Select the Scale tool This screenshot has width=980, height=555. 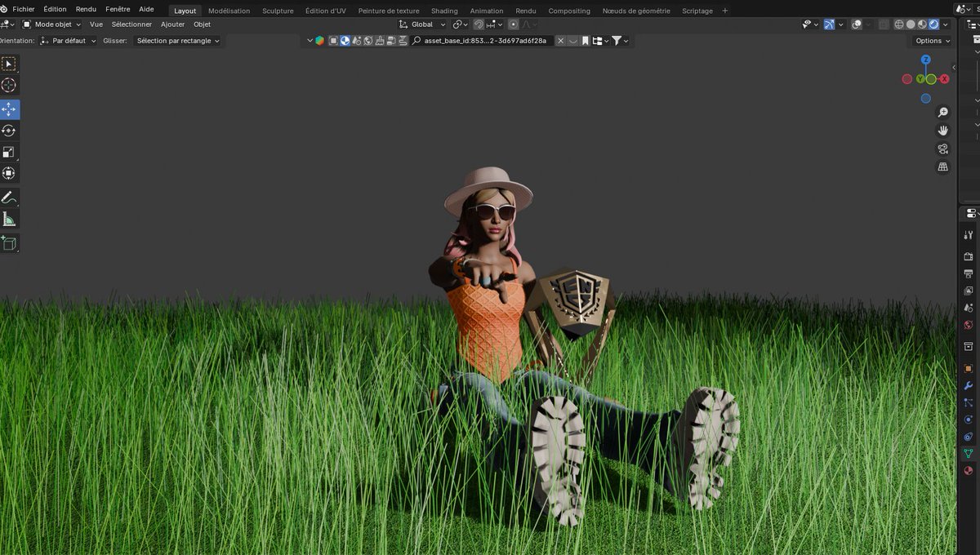(9, 152)
